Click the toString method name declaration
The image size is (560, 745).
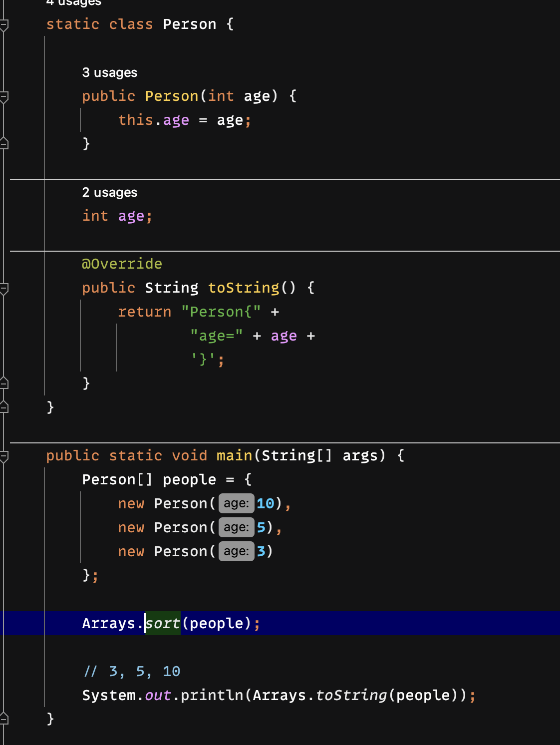[x=244, y=288]
